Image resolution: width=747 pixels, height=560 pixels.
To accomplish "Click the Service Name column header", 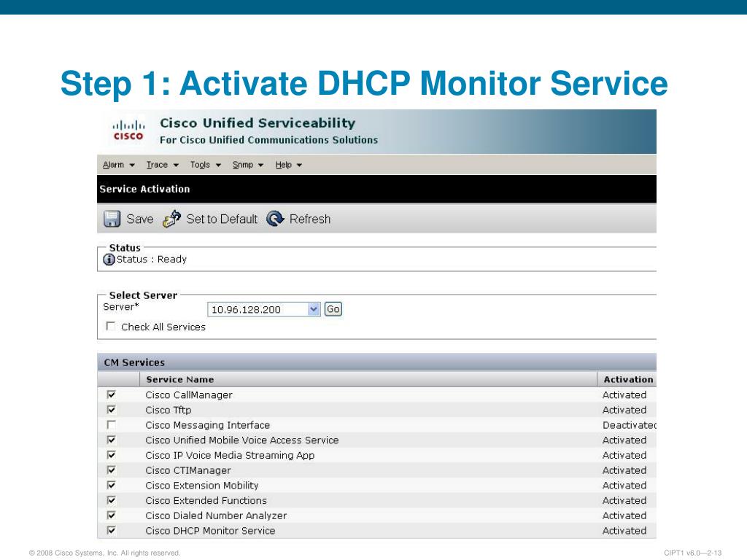I will tap(180, 379).
